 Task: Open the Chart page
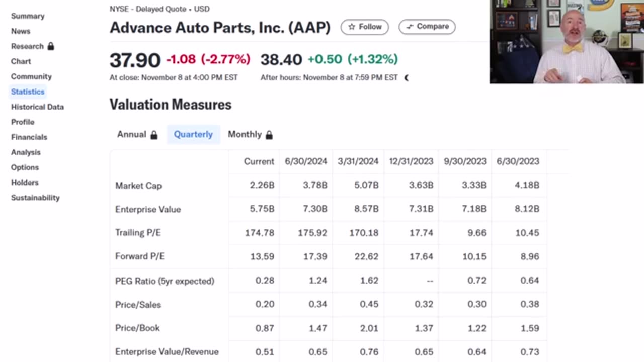coord(21,61)
